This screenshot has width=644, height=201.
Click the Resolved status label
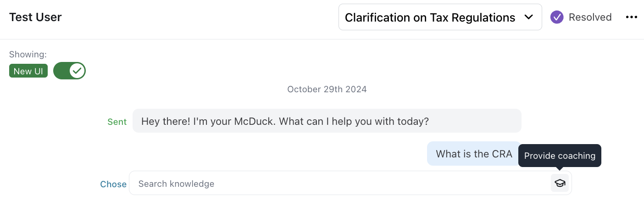(x=590, y=17)
